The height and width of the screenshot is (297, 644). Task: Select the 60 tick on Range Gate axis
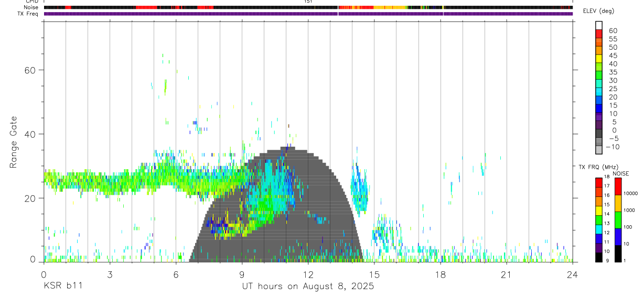29,70
